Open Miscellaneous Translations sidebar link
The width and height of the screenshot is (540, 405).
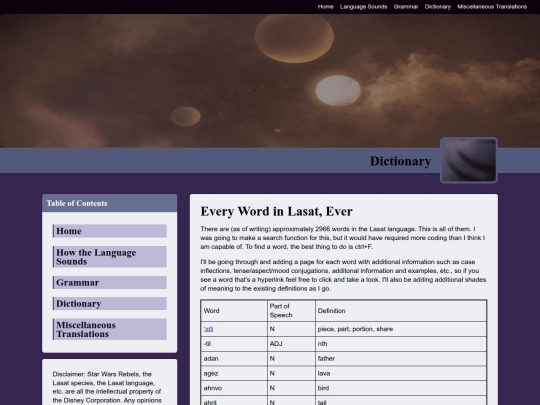[x=110, y=329]
